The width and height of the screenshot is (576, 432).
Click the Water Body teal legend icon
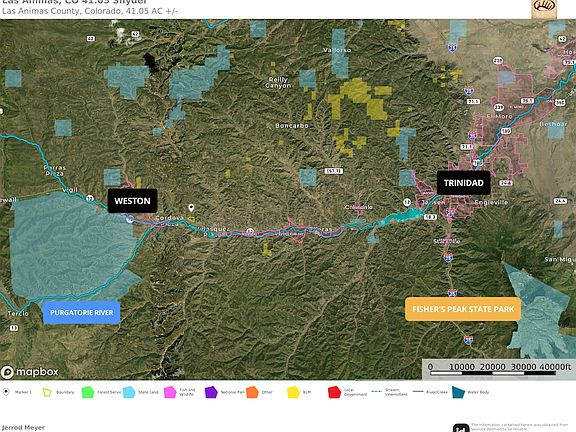click(x=458, y=392)
